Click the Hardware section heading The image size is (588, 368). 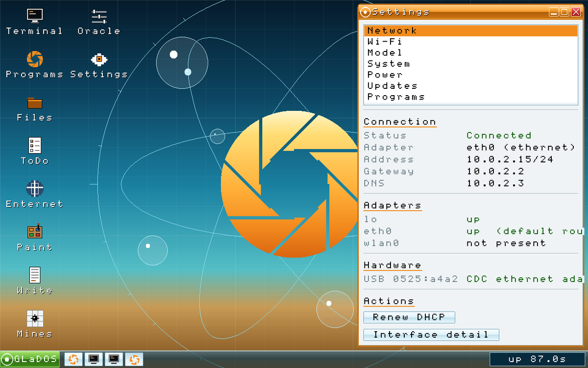tap(392, 265)
